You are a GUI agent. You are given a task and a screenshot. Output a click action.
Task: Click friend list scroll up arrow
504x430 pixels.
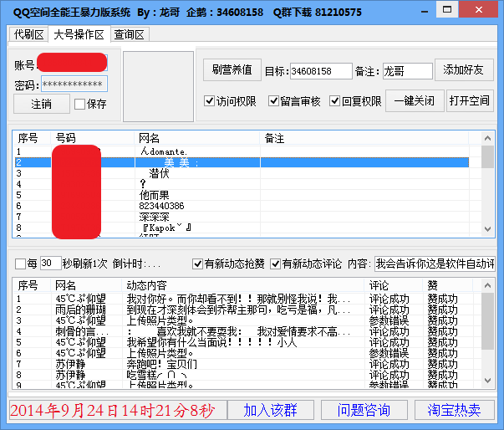pyautogui.click(x=487, y=138)
